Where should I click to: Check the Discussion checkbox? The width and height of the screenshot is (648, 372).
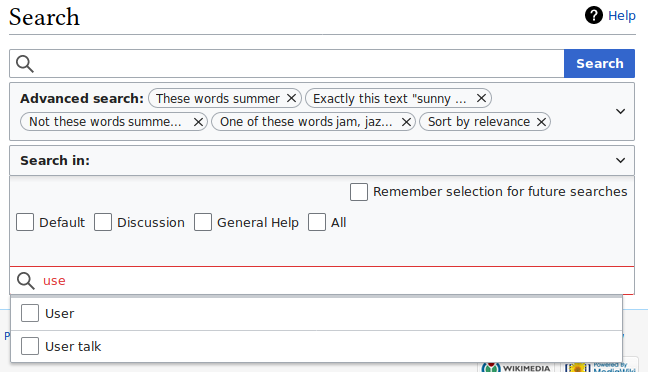coord(103,222)
